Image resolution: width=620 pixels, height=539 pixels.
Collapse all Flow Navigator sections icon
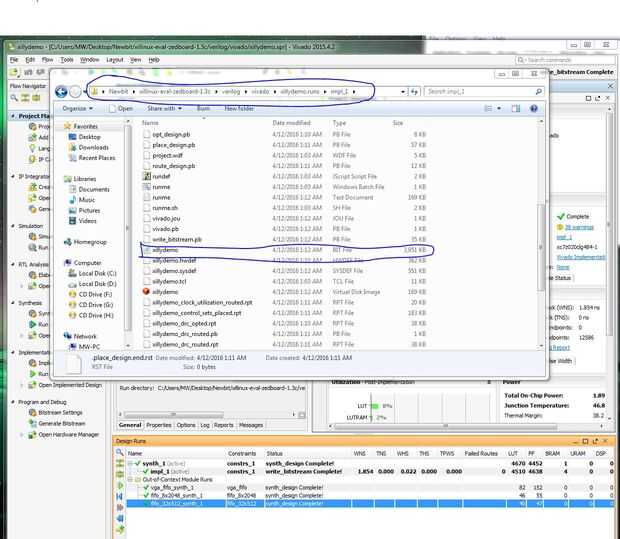coord(25,98)
